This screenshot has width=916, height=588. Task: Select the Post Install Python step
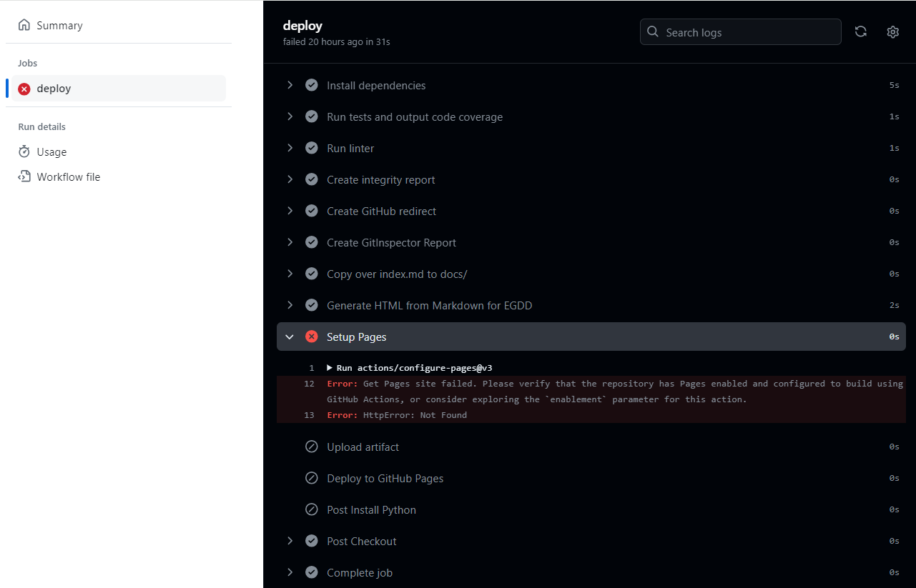tap(591, 509)
